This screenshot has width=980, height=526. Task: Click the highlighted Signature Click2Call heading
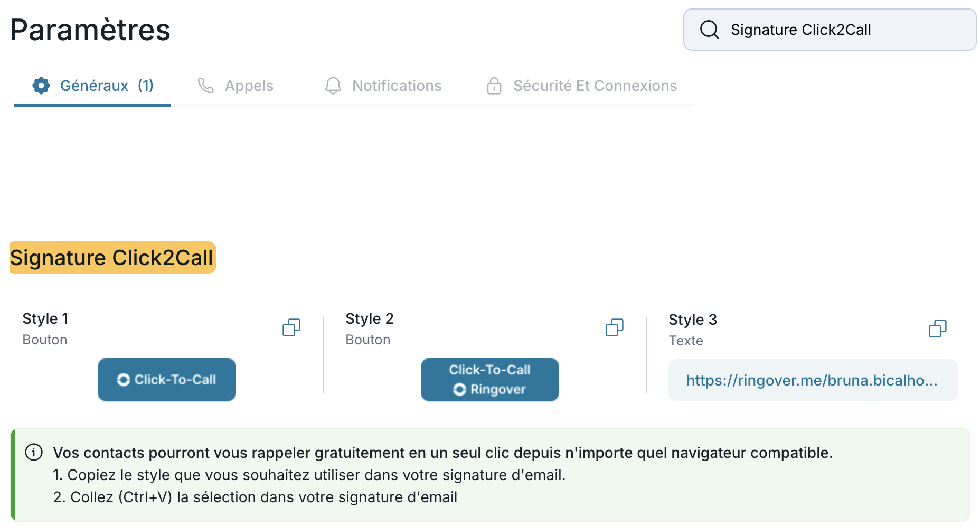[x=111, y=258]
